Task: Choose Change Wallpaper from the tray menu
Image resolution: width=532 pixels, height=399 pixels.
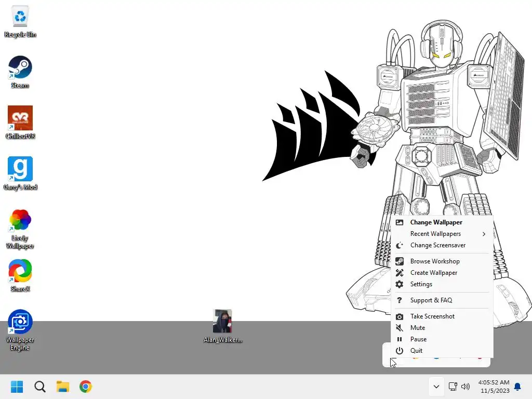Action: click(442, 222)
